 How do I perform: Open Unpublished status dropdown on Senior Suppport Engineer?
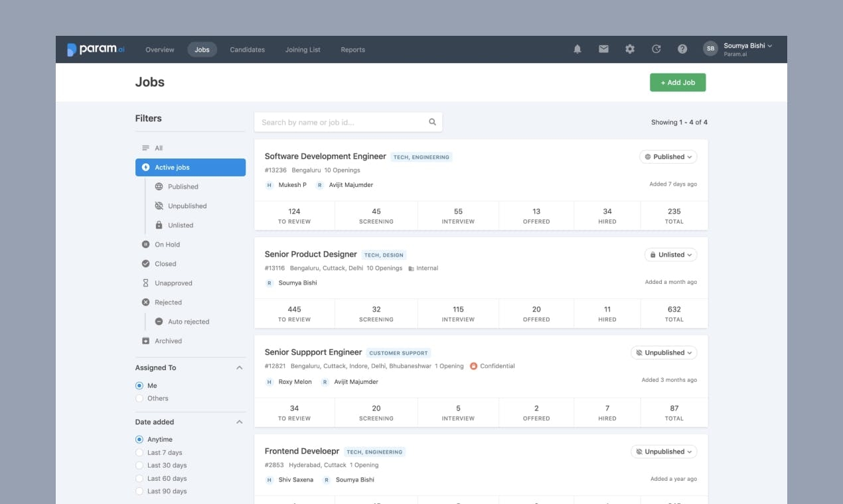pos(664,353)
